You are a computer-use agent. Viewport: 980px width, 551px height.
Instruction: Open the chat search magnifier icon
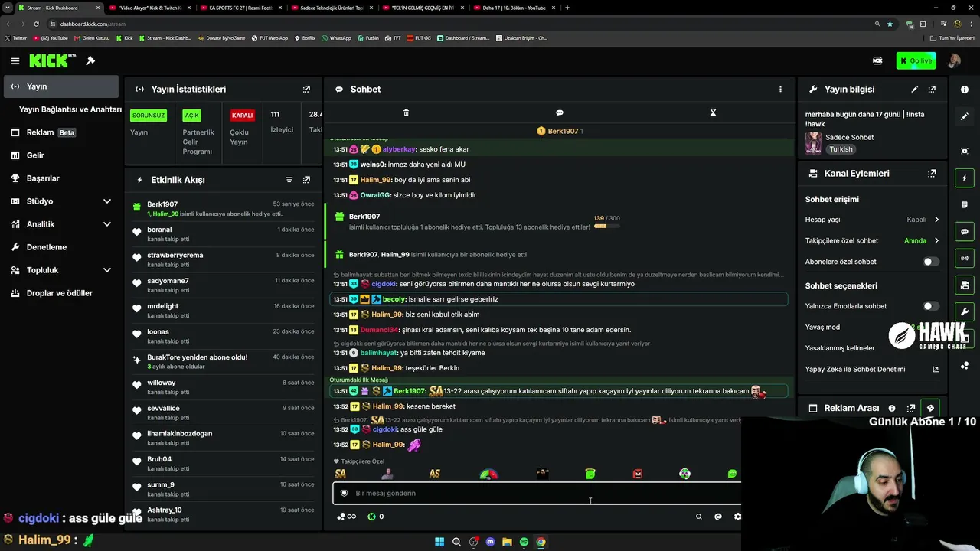coord(698,517)
